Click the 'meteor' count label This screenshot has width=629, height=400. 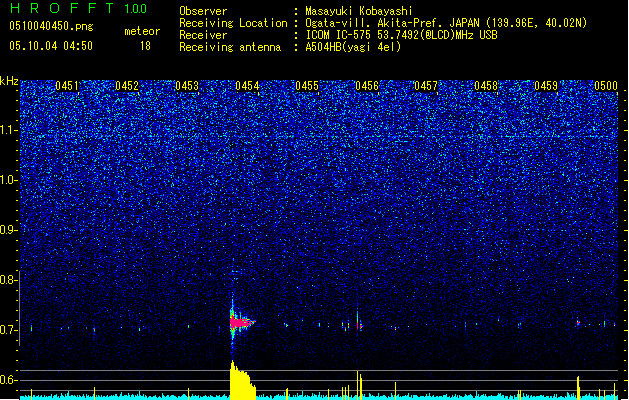coord(142,31)
